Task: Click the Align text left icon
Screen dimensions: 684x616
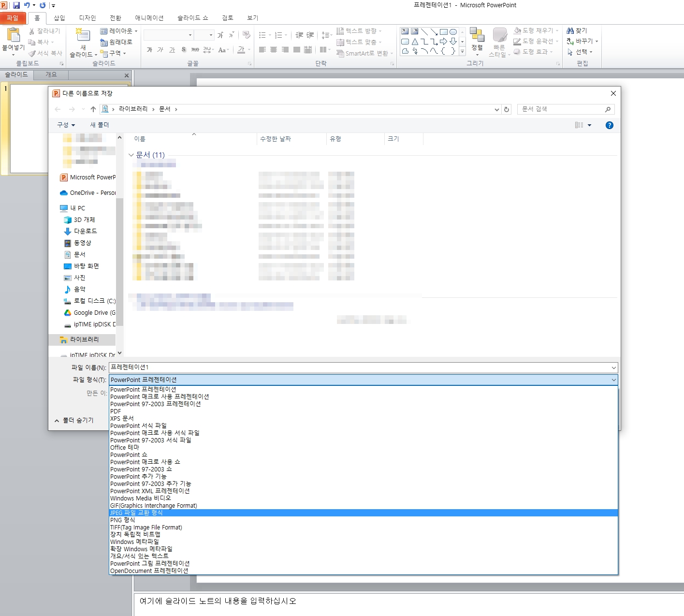Action: click(x=262, y=50)
